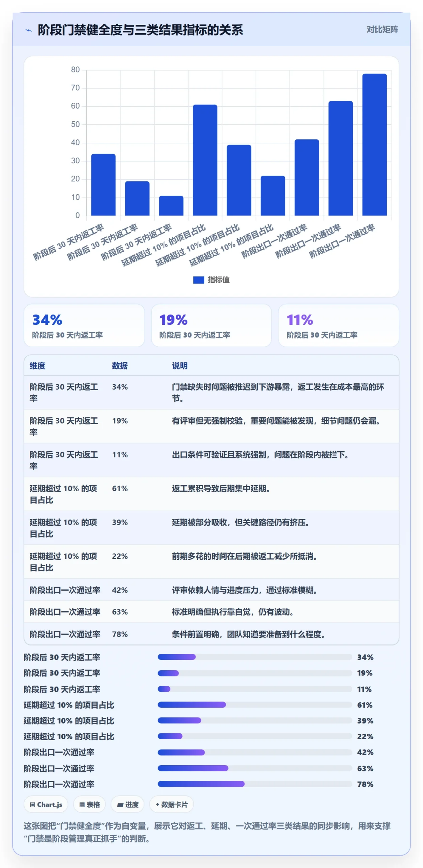Click the 说明 table column header
The image size is (423, 868).
tap(179, 366)
